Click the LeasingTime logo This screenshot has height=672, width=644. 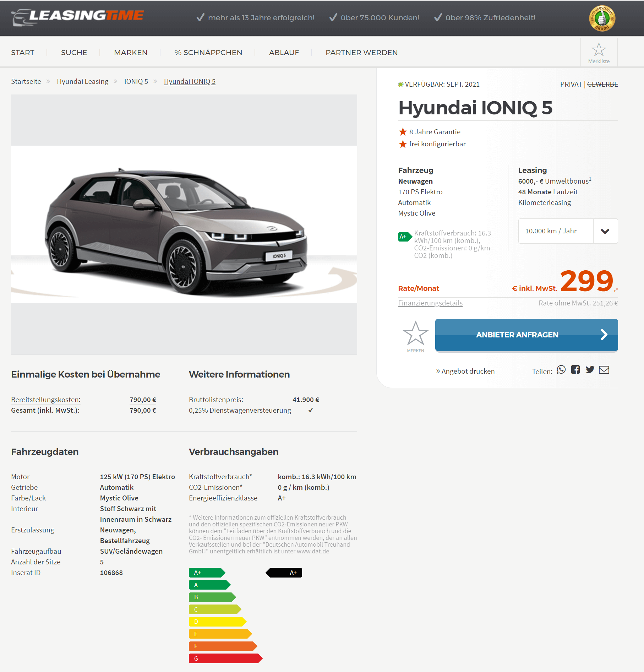pos(77,17)
